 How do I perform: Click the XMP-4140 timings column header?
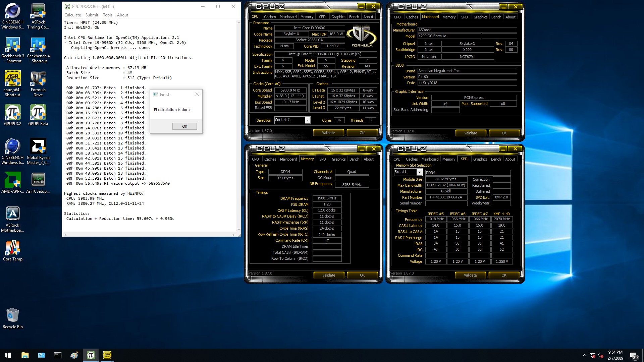(x=501, y=214)
